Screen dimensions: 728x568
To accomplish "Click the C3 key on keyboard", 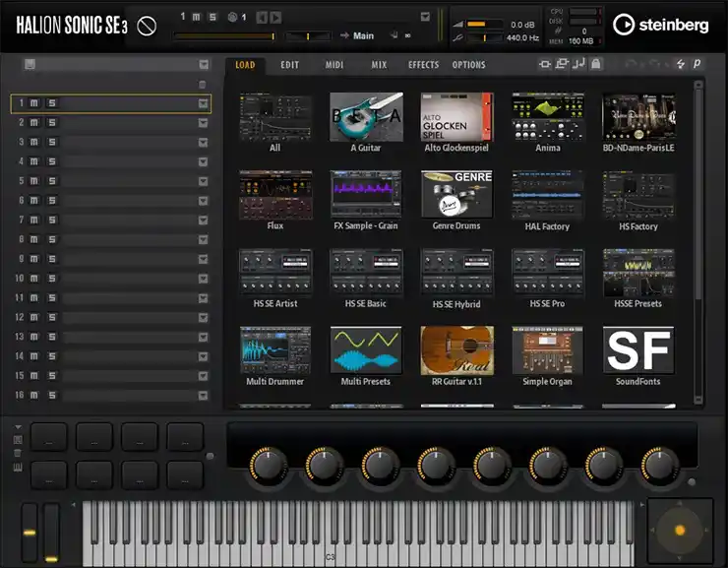I will (x=331, y=552).
